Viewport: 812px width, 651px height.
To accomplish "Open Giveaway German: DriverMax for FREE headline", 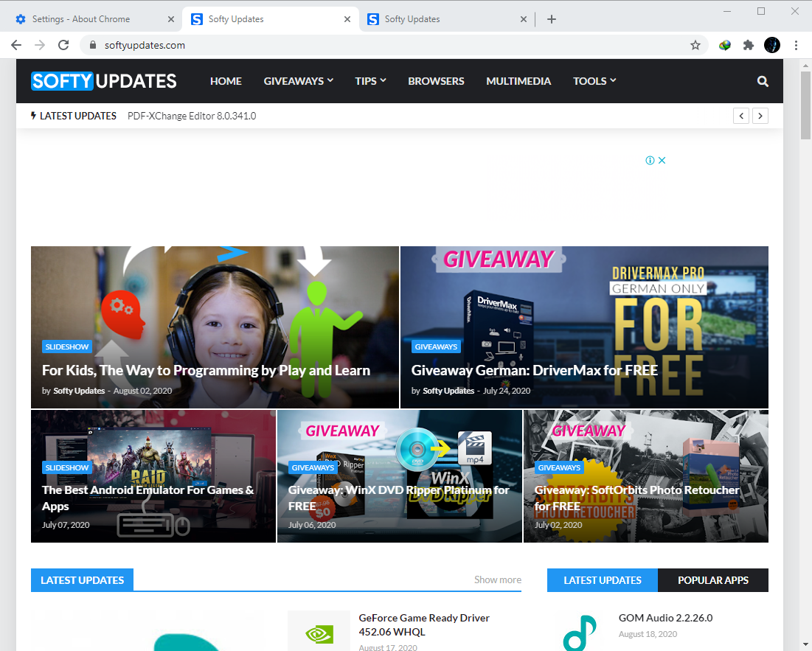I will click(535, 371).
